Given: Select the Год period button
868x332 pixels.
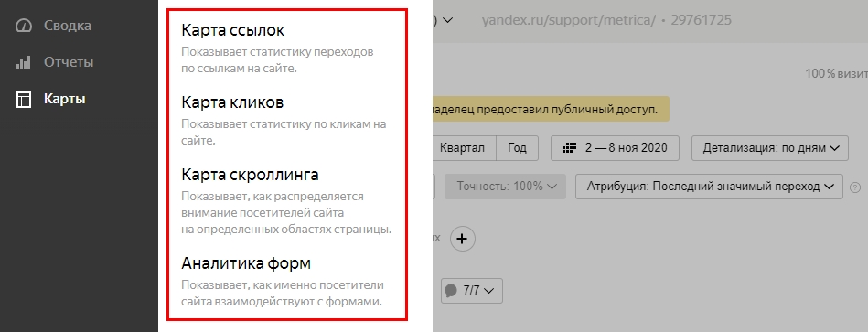Looking at the screenshot, I should point(517,148).
